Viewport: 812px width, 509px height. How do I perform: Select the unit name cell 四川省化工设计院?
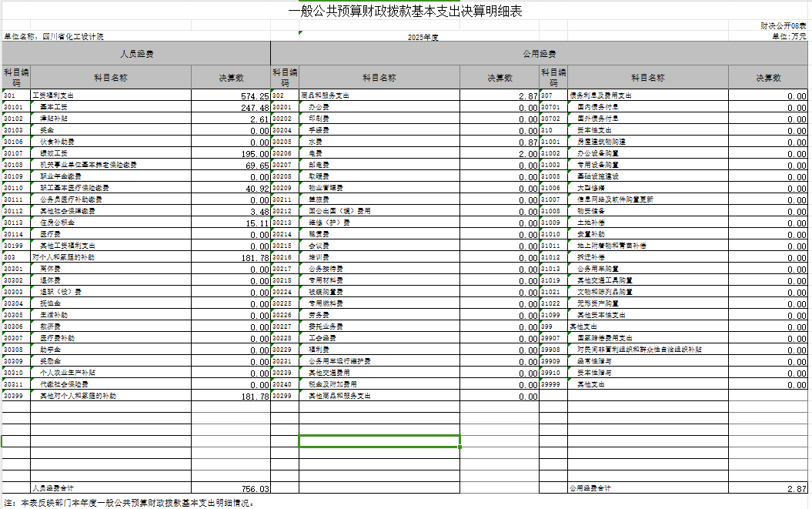72,36
